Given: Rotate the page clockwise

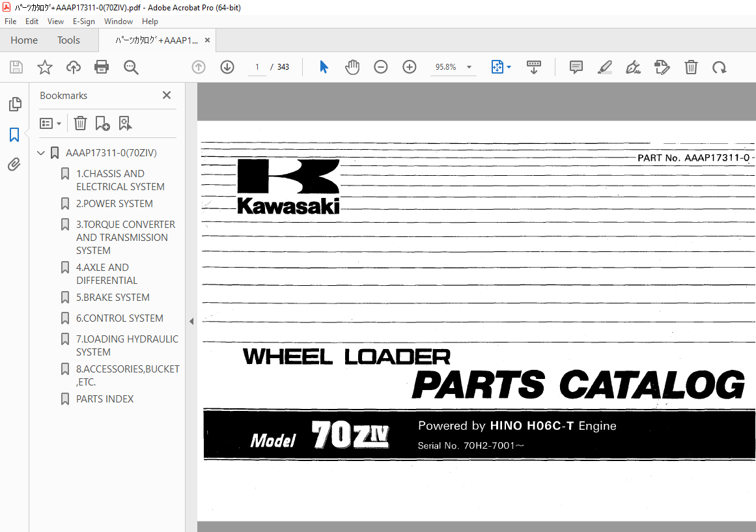Looking at the screenshot, I should 720,68.
